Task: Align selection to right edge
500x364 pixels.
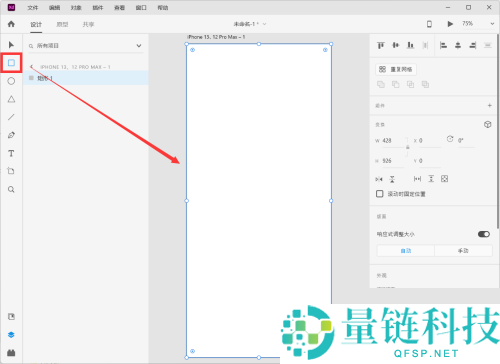Action: 473,45
